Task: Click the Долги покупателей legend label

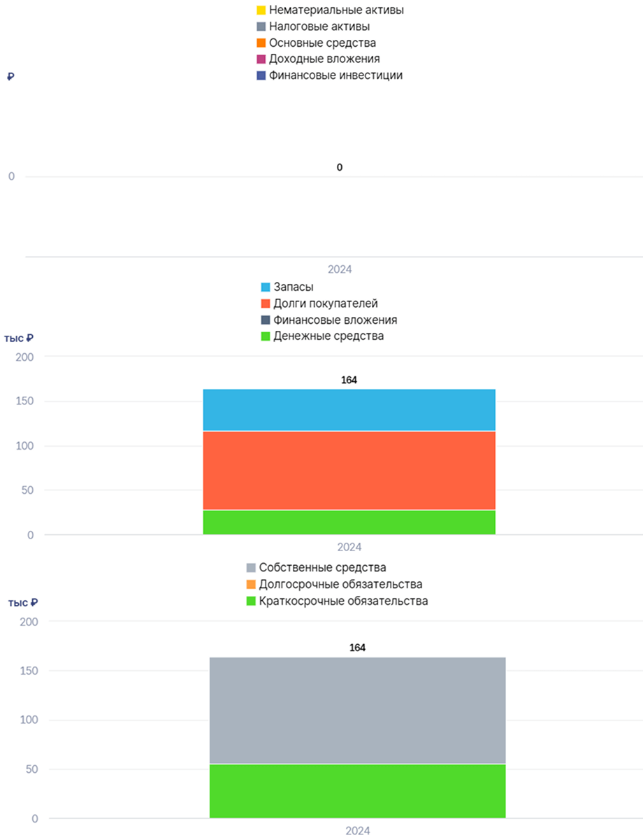Action: click(326, 304)
